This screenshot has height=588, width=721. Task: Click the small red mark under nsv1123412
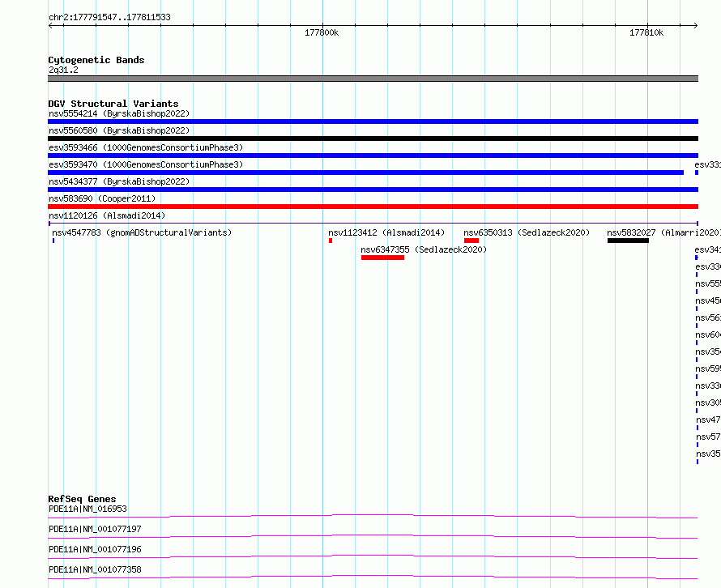331,241
